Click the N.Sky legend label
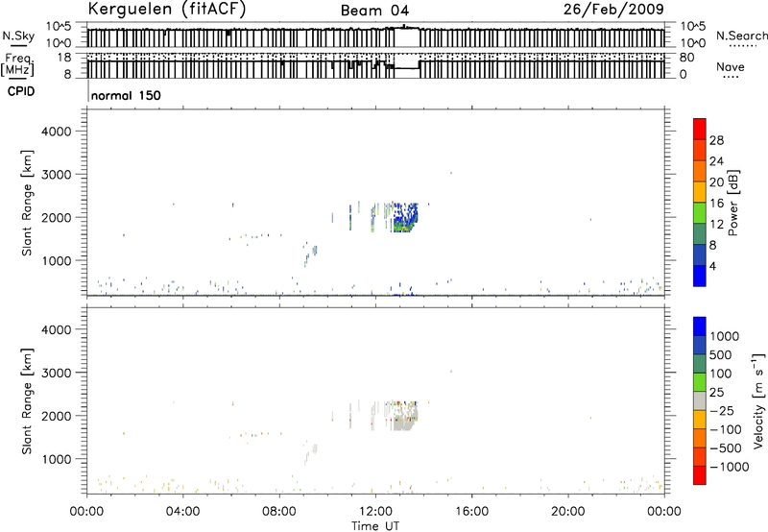This screenshot has height=532, width=768. (x=18, y=36)
